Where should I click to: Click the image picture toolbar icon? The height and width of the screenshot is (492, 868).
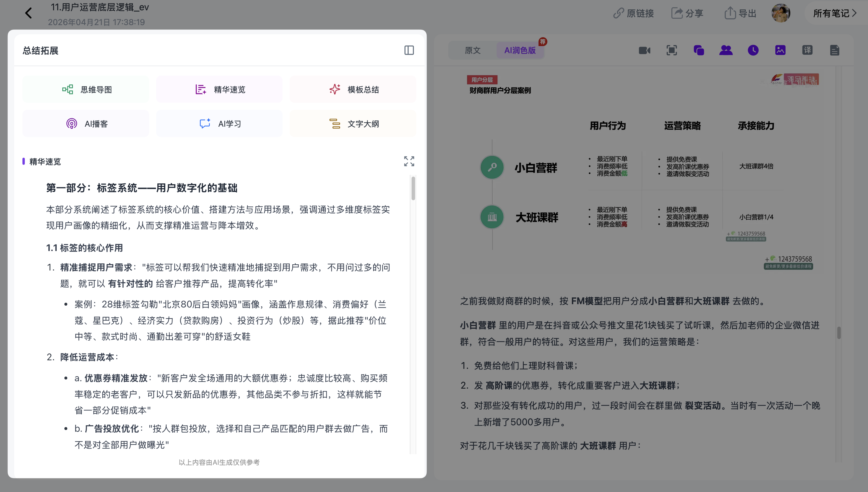point(780,50)
